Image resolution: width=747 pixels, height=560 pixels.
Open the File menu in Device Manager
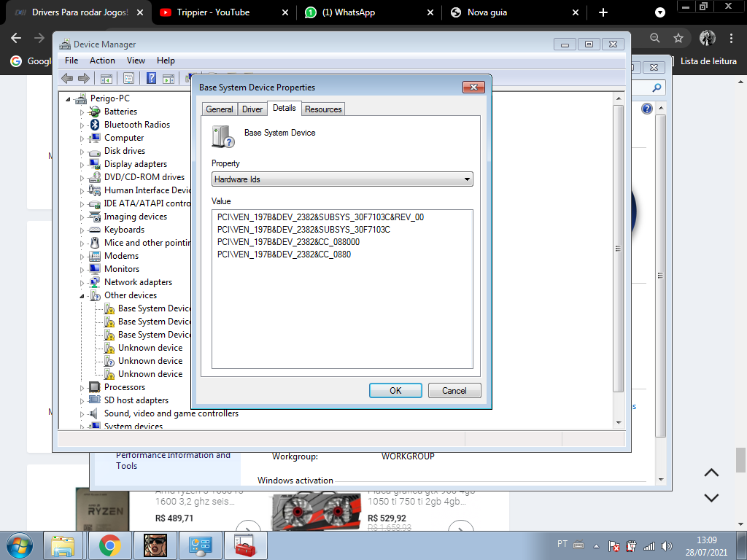[71, 61]
